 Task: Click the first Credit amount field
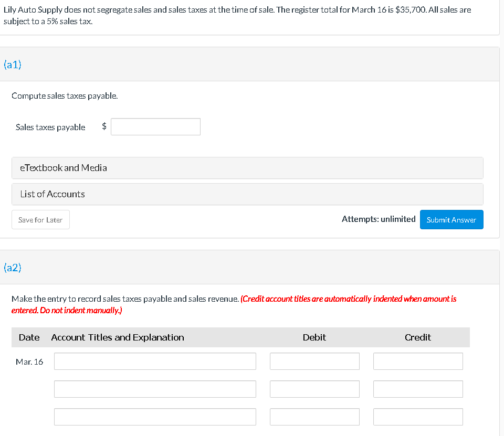pos(417,361)
